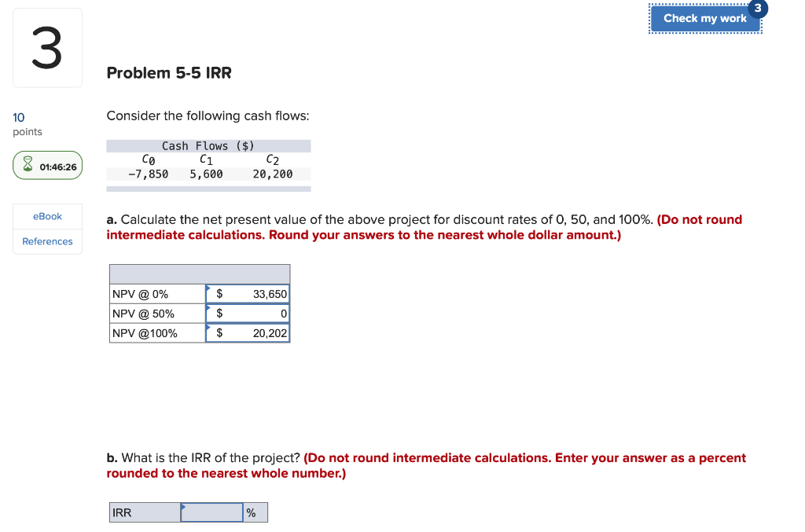Image resolution: width=805 pixels, height=532 pixels.
Task: Open the eBook resource
Action: [47, 215]
